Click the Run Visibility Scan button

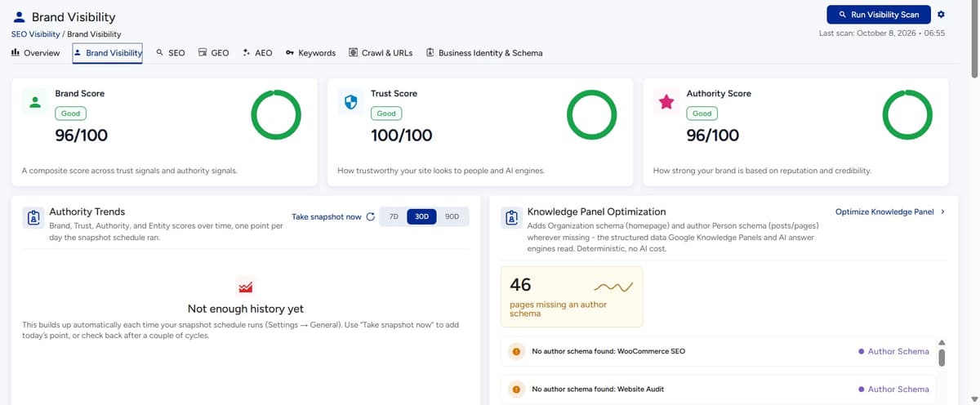coord(879,15)
